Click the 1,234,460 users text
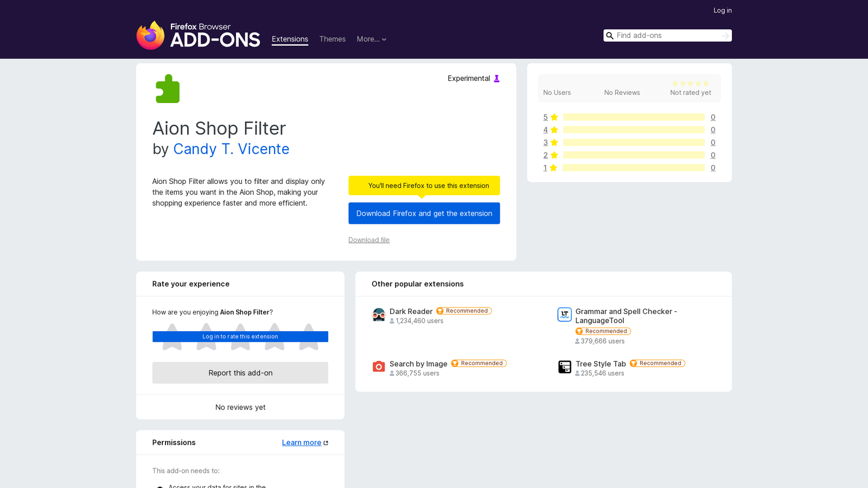The image size is (868, 488). 419,321
